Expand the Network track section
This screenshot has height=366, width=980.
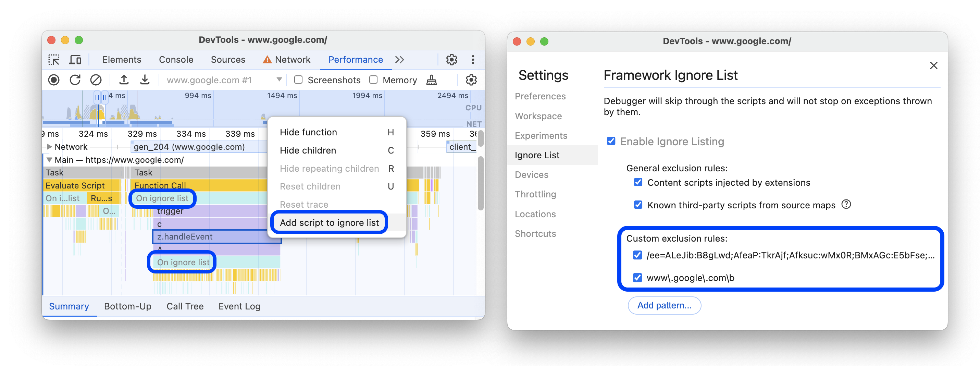coord(49,147)
